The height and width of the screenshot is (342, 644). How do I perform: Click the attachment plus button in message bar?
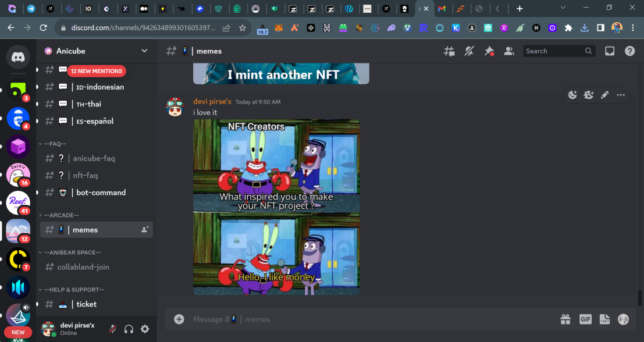pyautogui.click(x=179, y=319)
